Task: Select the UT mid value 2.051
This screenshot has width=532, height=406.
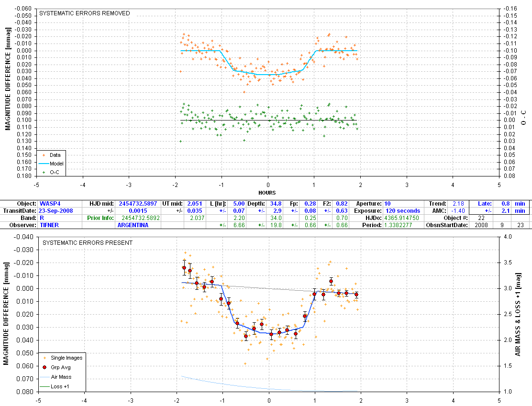Action: click(x=195, y=204)
